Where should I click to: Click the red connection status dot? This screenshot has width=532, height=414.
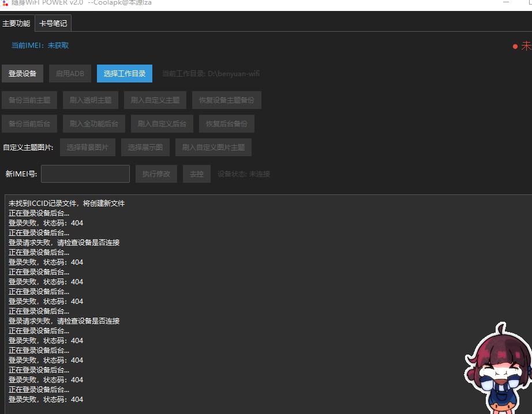coord(515,47)
